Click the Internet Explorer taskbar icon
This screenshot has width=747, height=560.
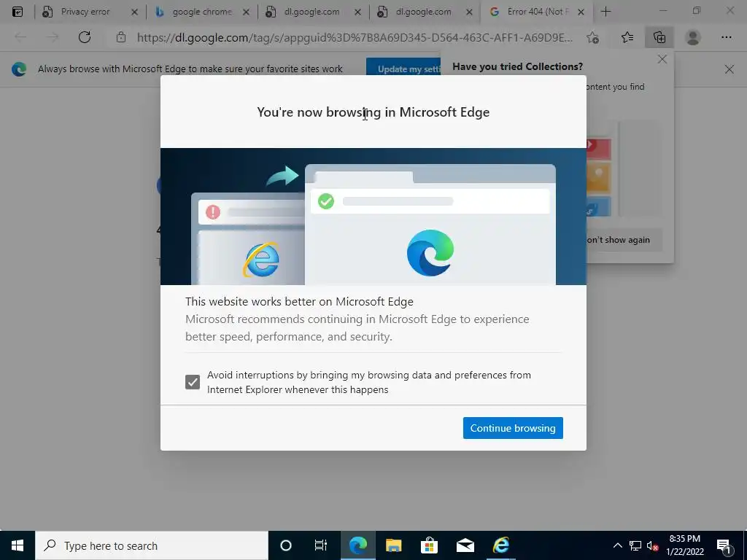pyautogui.click(x=500, y=545)
